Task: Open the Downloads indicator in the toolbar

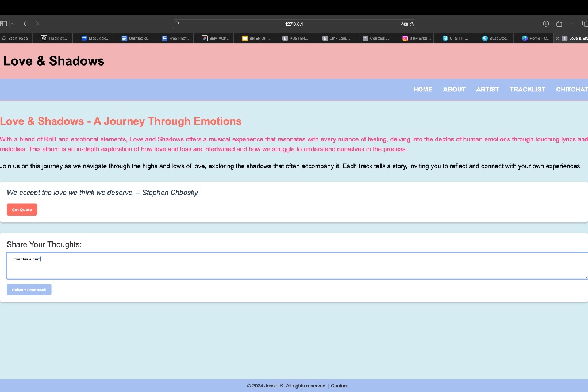Action: (545, 24)
